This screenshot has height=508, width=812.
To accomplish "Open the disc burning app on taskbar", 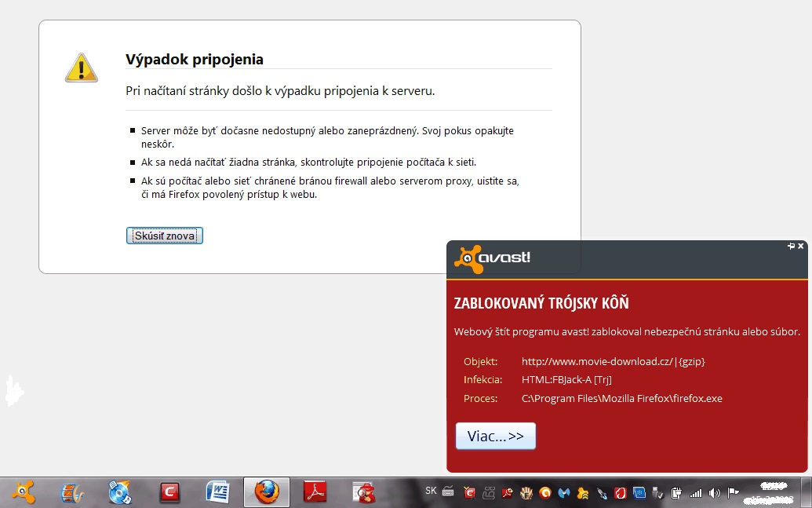I will 119,492.
